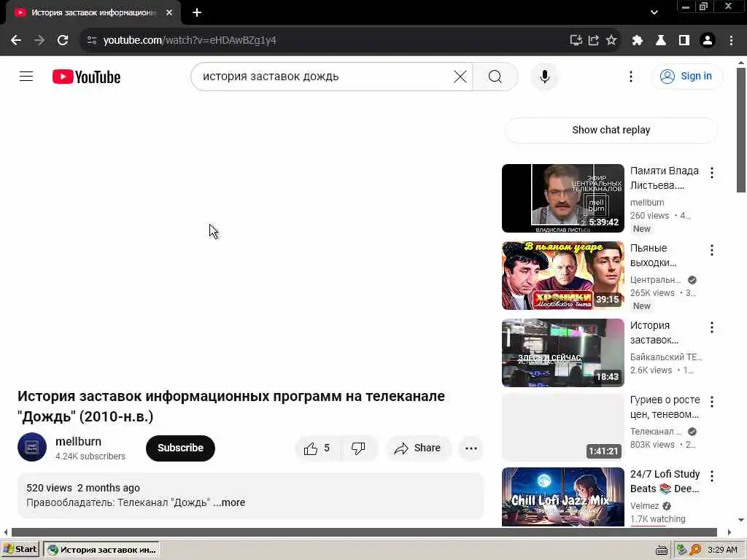Share this page icon in address bar
The width and height of the screenshot is (747, 560).
pos(594,40)
